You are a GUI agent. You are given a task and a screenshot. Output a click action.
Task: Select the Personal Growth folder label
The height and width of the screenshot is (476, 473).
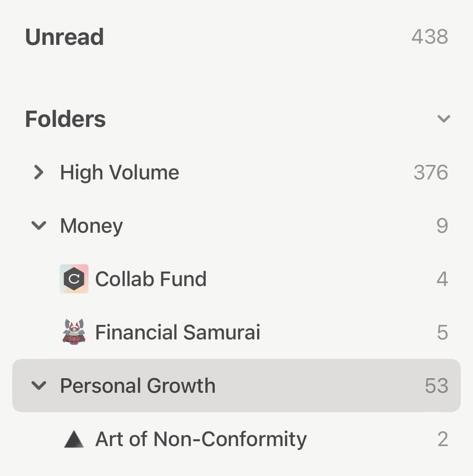pos(137,385)
